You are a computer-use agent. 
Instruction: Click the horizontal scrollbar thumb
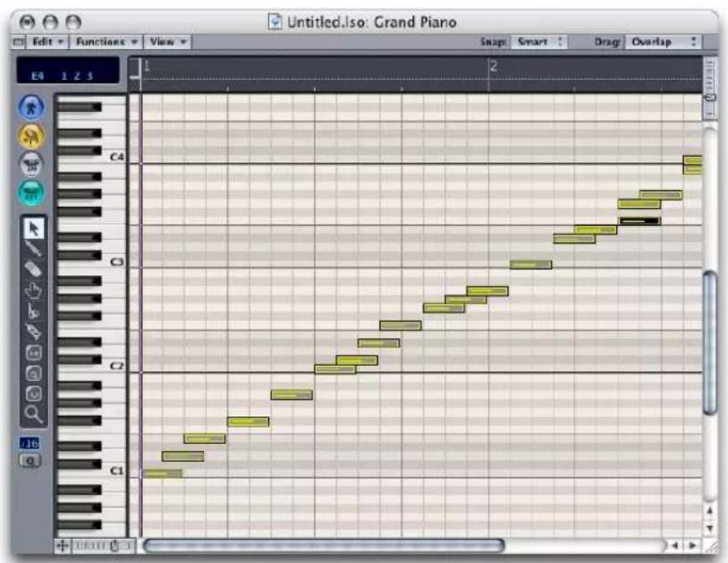pyautogui.click(x=324, y=546)
